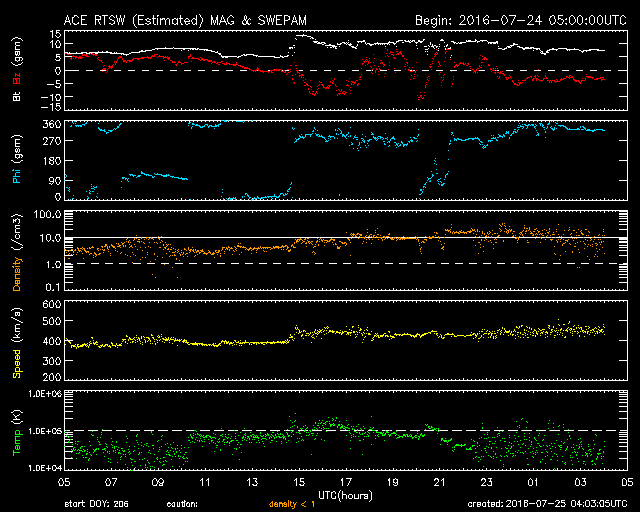Click the '23' hour tick label
The width and height of the screenshot is (640, 512).
487,482
